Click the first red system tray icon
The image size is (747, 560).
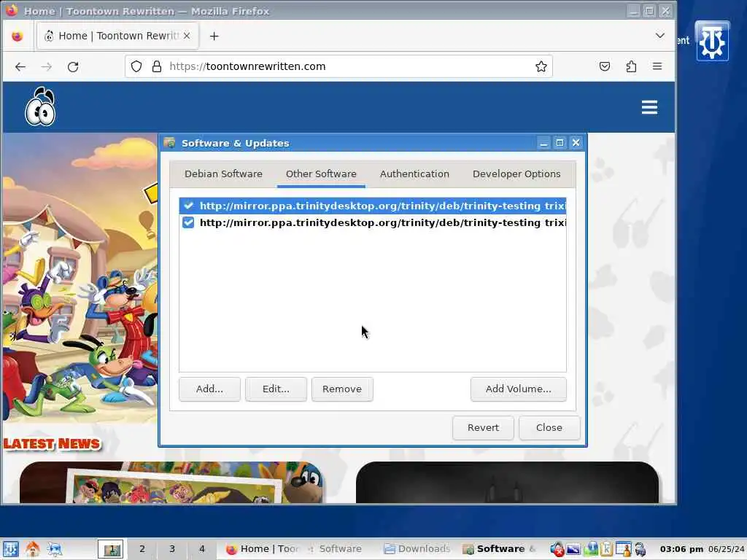[557, 549]
